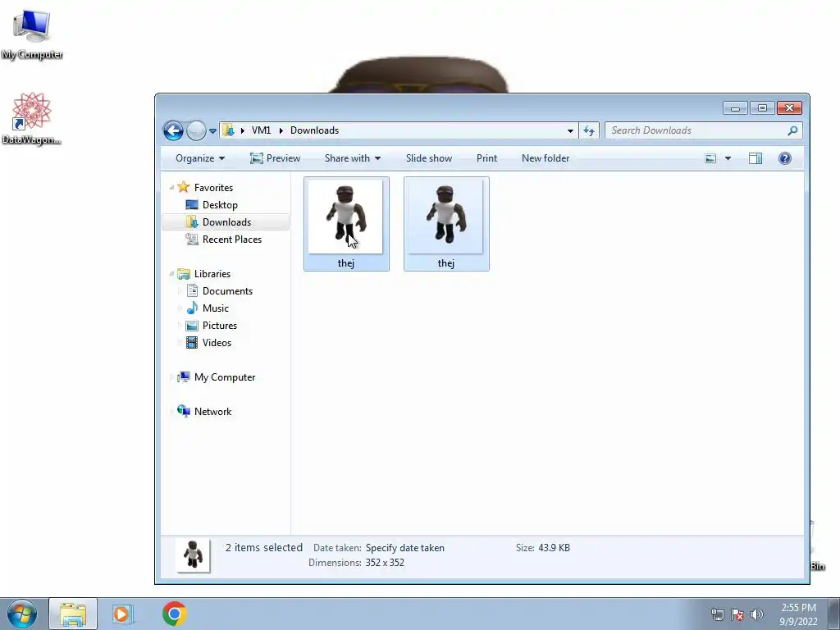Open the DataWagon desktop shortcut
840x630 pixels.
coord(31,118)
